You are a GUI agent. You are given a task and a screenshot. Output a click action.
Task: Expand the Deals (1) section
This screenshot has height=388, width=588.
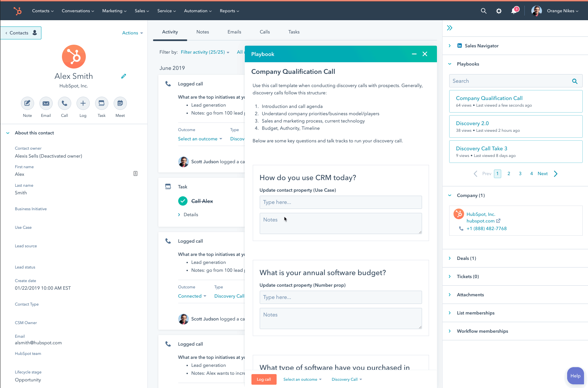pos(466,258)
